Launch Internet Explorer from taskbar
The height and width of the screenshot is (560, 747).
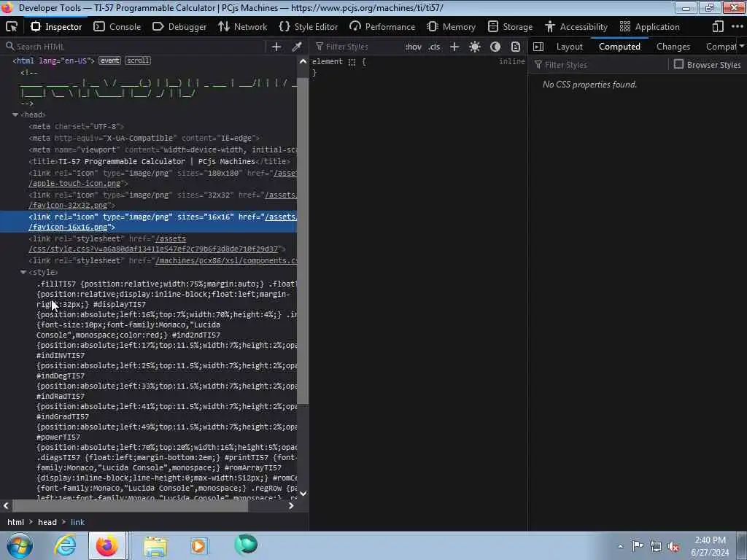pyautogui.click(x=65, y=545)
